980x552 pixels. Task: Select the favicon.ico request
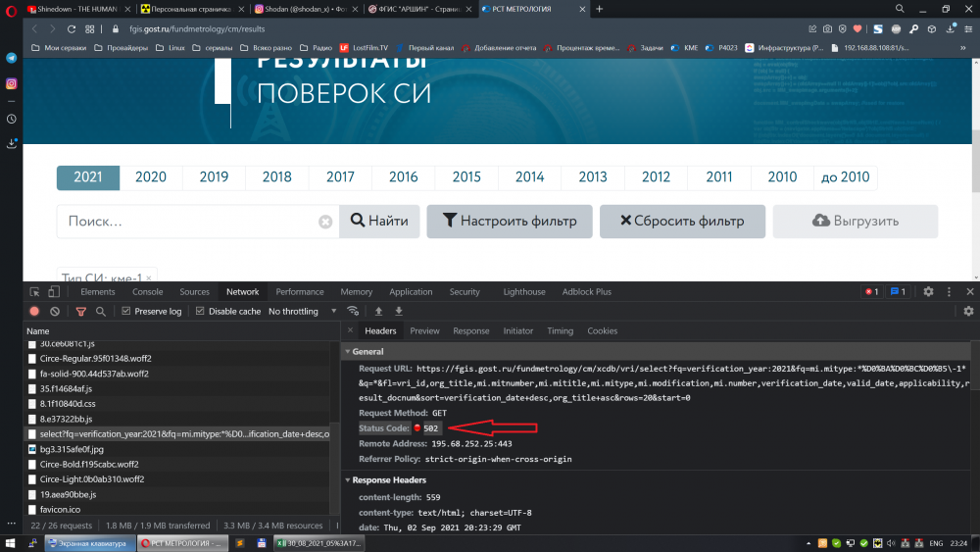pos(178,510)
